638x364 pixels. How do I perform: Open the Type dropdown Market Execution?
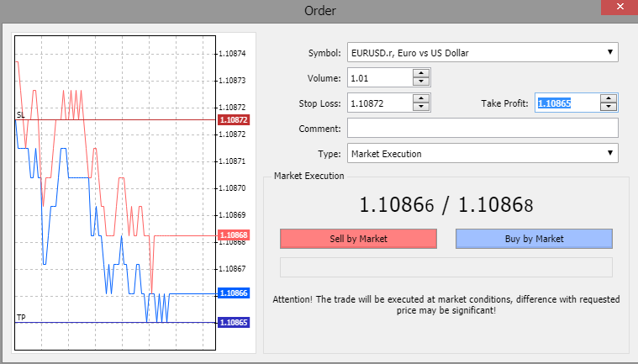(482, 153)
